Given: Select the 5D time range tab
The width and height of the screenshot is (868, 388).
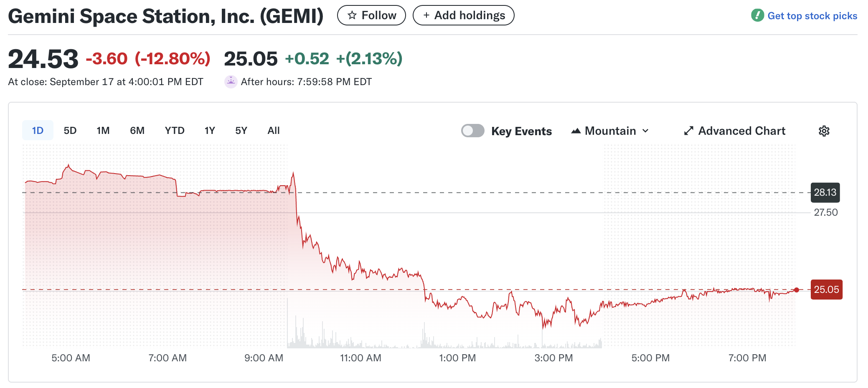Looking at the screenshot, I should point(70,131).
